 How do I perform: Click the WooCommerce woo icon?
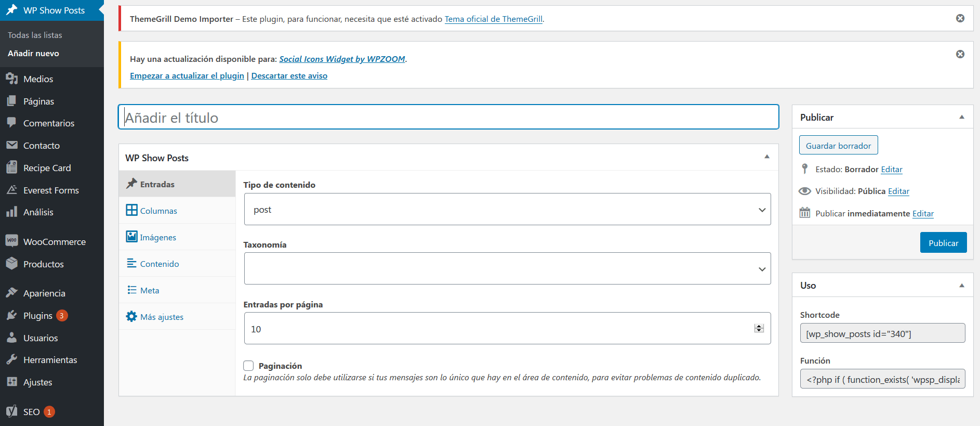coord(11,241)
